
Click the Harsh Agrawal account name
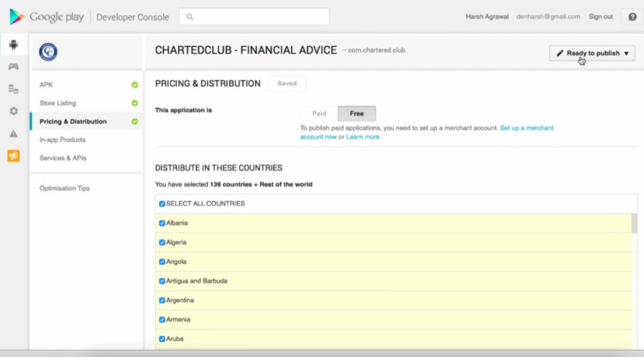coord(487,17)
